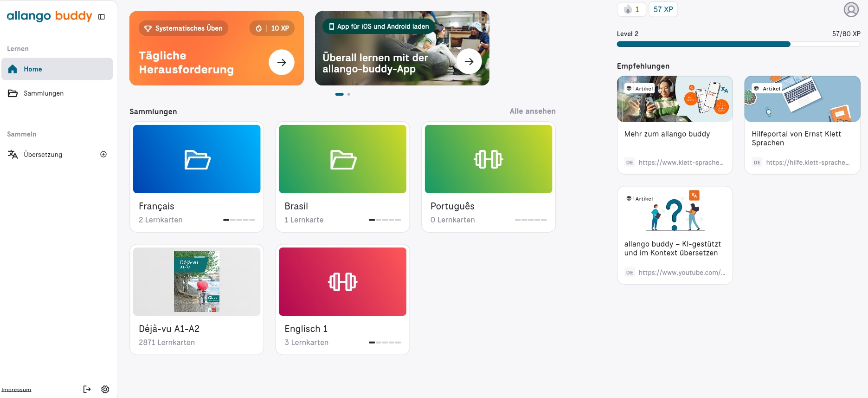Click the 2 Lernkarten count

[161, 220]
